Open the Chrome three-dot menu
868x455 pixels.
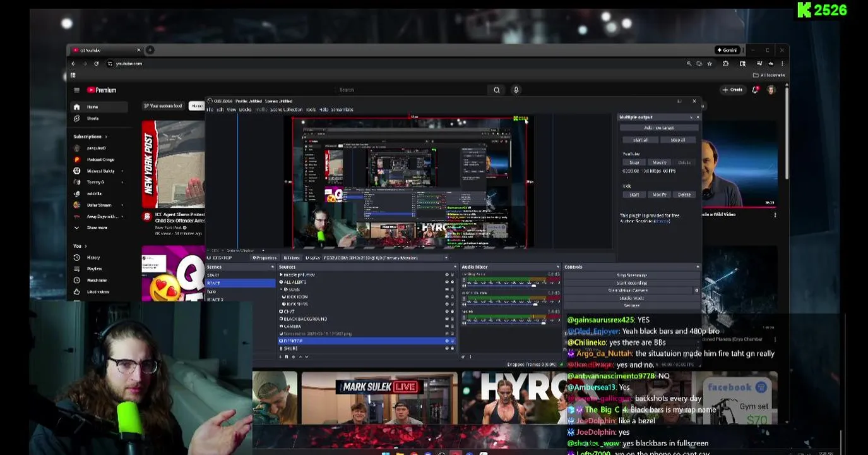pyautogui.click(x=782, y=63)
